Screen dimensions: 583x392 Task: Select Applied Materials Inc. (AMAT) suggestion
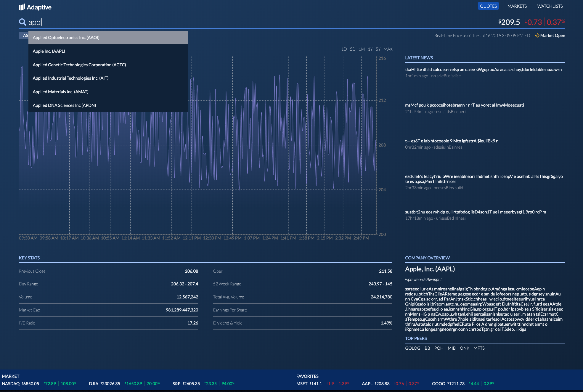coord(108,92)
